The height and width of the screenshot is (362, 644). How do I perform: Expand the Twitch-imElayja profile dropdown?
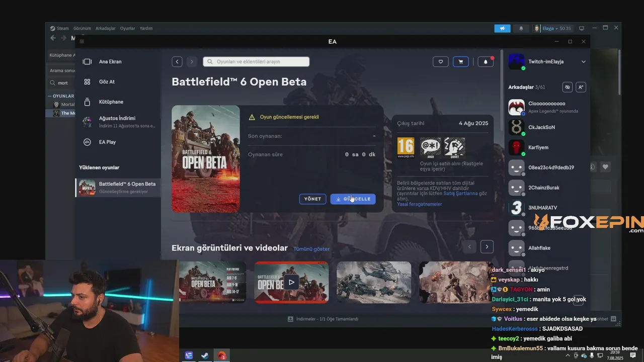pos(584,61)
